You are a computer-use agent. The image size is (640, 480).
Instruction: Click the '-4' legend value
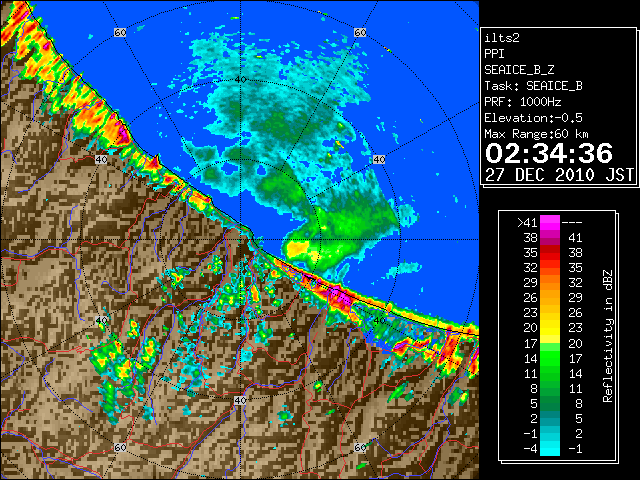tap(530, 449)
